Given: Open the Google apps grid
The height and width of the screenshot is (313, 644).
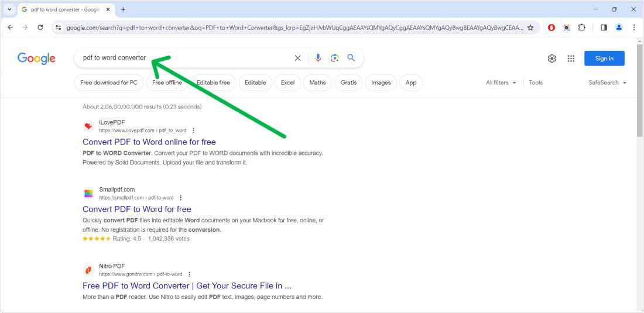Looking at the screenshot, I should 571,59.
